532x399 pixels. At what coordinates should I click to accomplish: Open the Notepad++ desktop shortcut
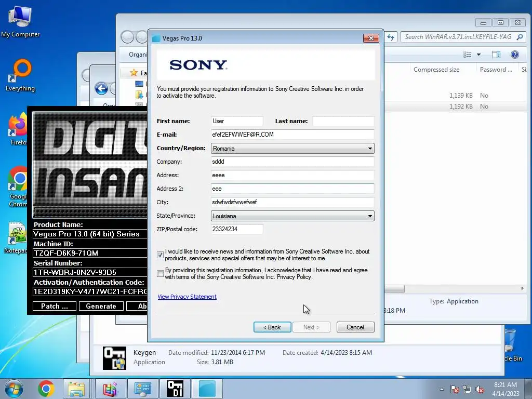coord(16,237)
